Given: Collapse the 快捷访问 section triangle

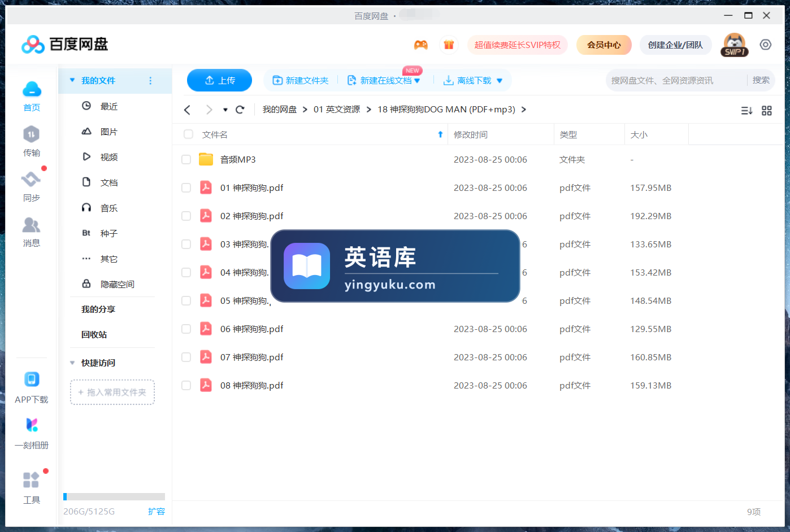Looking at the screenshot, I should tap(72, 363).
